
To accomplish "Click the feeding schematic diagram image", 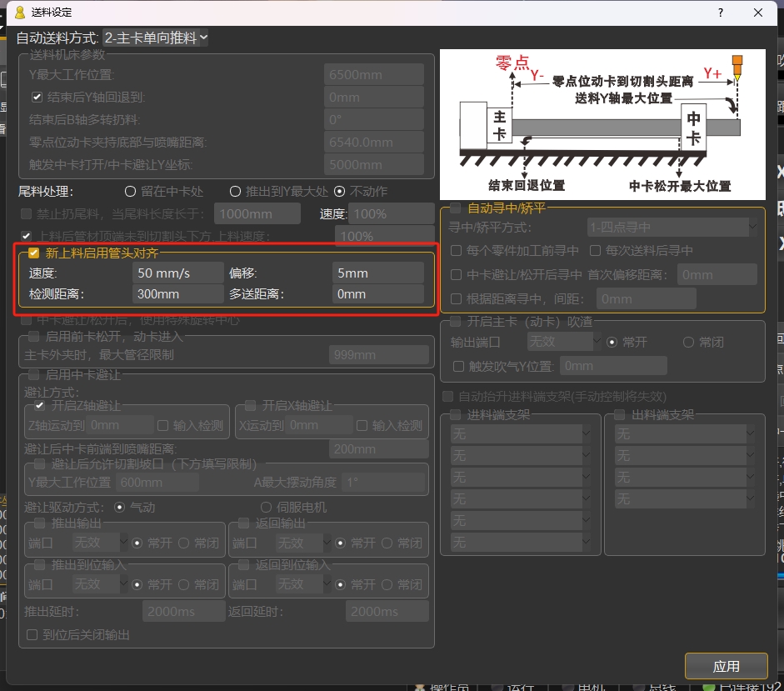I will (x=602, y=124).
